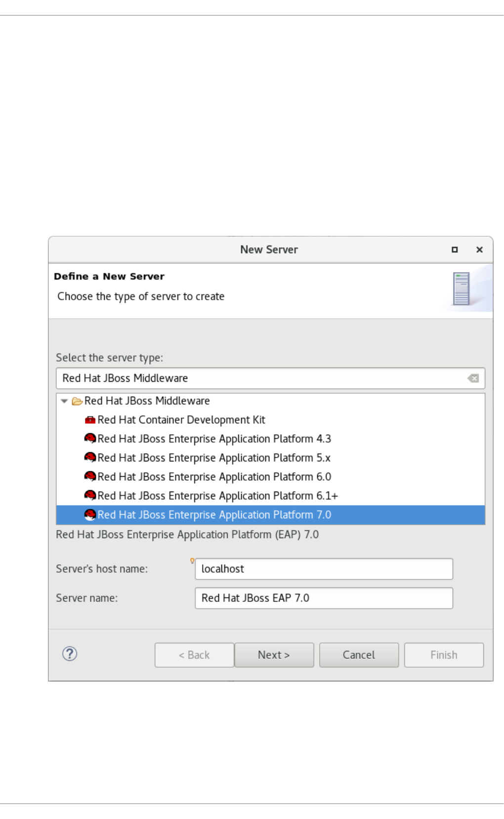This screenshot has height=819, width=504.
Task: Click the red hat icon beside Platform 6.0
Action: pyautogui.click(x=90, y=477)
